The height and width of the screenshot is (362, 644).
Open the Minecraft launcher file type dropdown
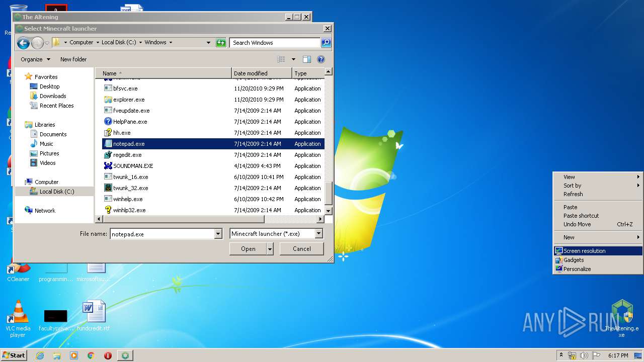pos(318,234)
